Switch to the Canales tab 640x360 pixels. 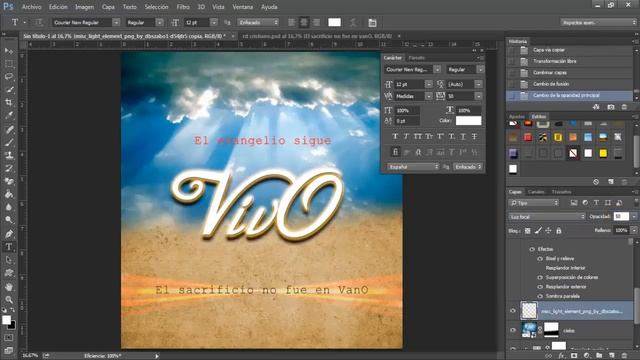point(536,192)
